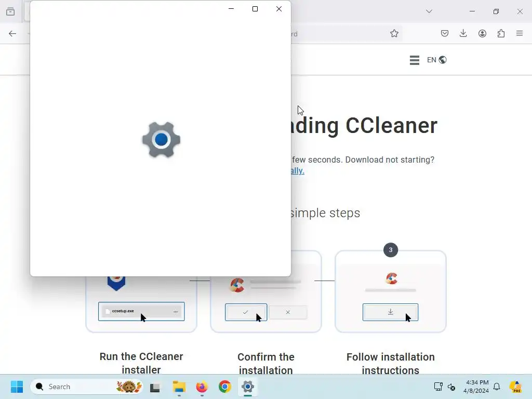Restore down the Firefox window

[496, 11]
